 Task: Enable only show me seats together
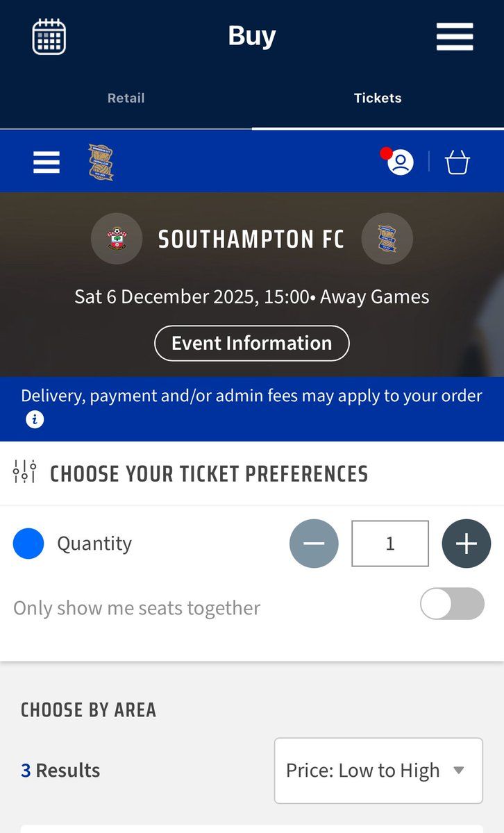tap(452, 604)
